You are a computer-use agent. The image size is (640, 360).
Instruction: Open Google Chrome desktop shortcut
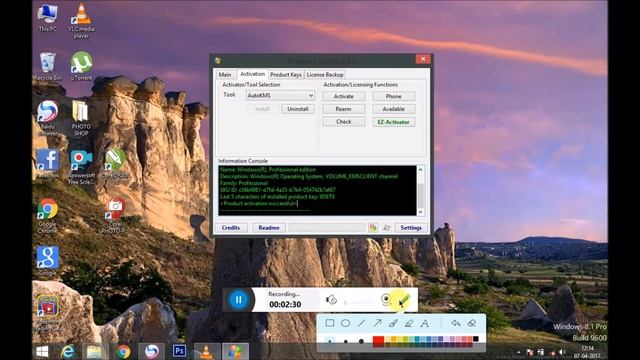(x=47, y=216)
